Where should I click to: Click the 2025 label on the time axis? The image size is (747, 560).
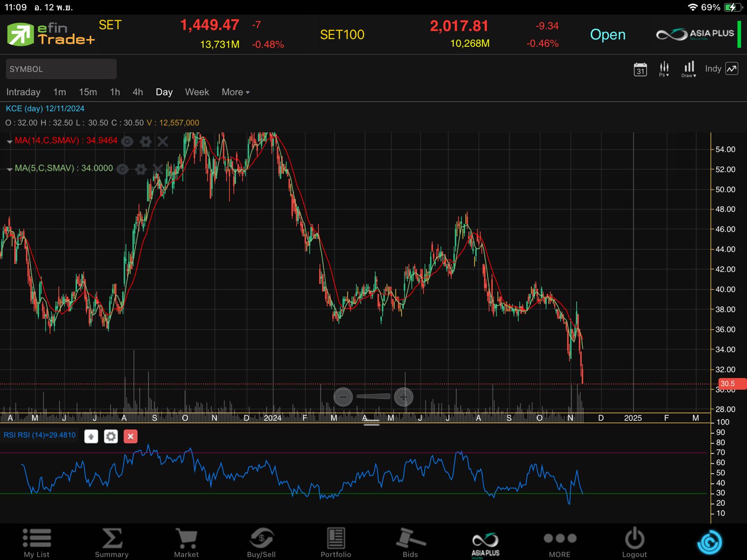633,418
